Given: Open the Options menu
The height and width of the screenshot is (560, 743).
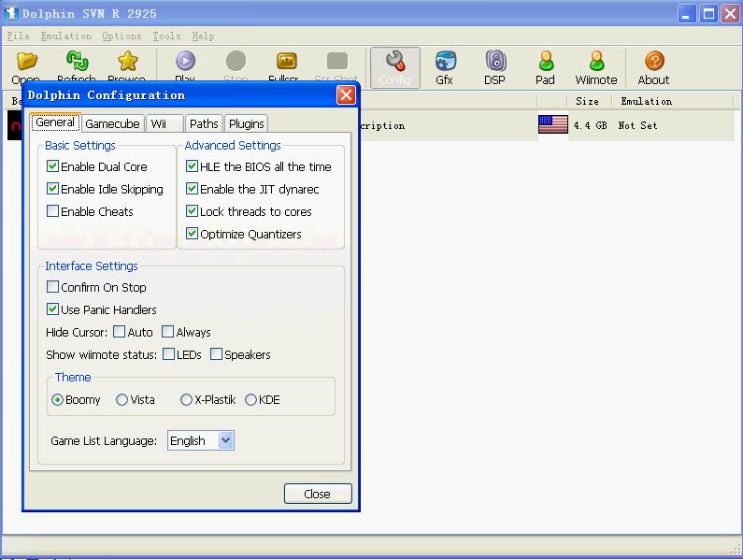Looking at the screenshot, I should coord(121,36).
